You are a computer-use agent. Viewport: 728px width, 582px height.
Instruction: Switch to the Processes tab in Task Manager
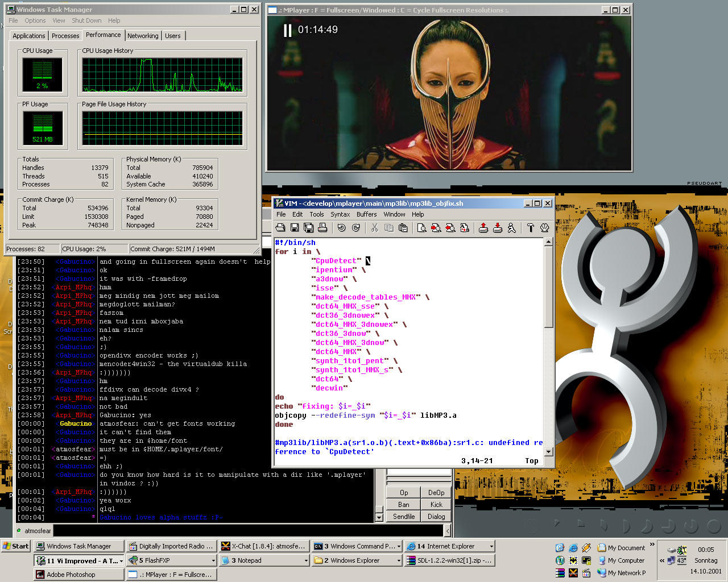click(x=65, y=36)
